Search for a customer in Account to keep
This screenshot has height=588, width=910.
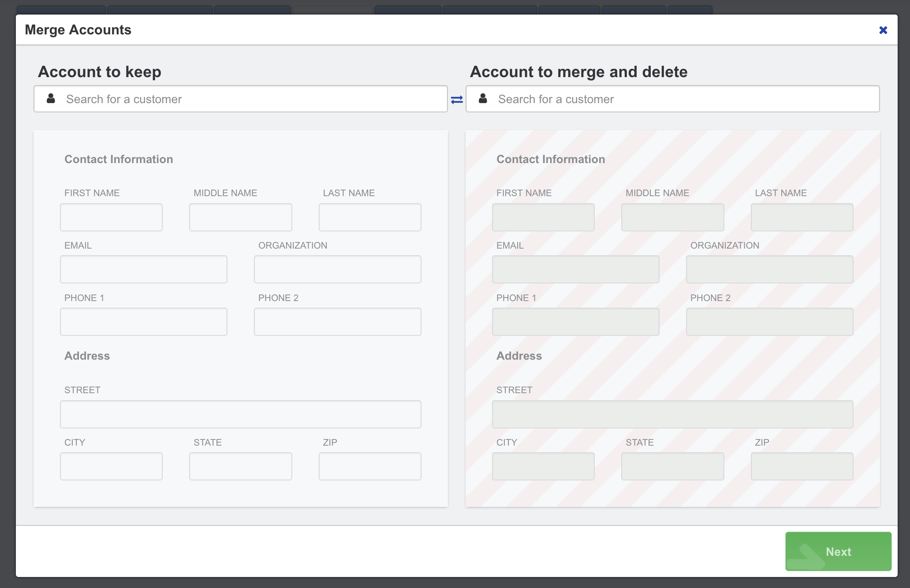[x=241, y=99]
